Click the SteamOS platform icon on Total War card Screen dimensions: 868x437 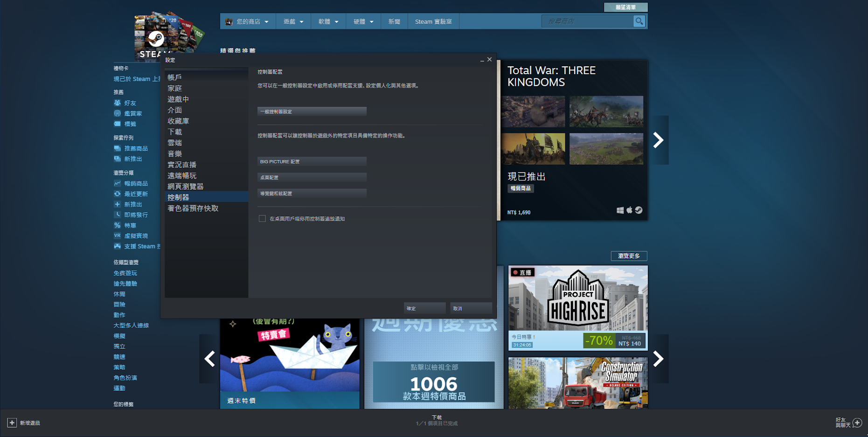tap(639, 210)
